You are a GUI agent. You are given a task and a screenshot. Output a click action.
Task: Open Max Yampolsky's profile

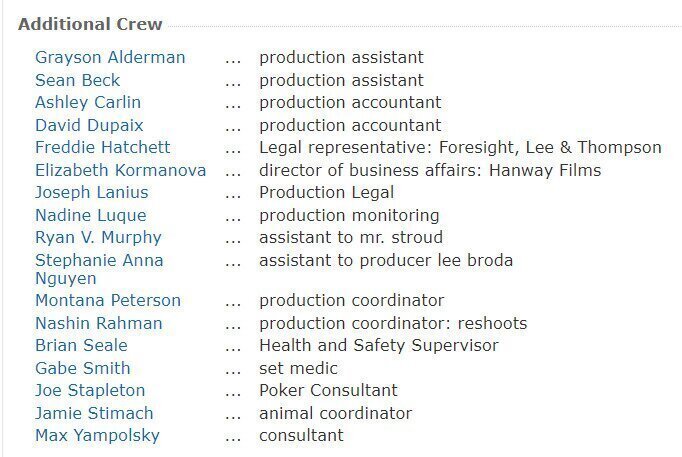coord(97,436)
